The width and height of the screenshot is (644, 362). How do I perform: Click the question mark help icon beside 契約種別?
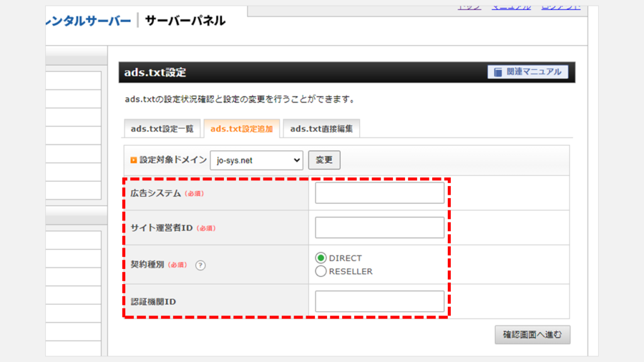[201, 265]
